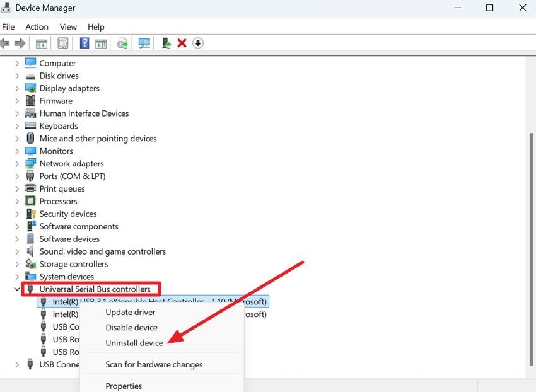Select Universal Serial Bus controllers label
Image resolution: width=536 pixels, height=392 pixels.
95,289
